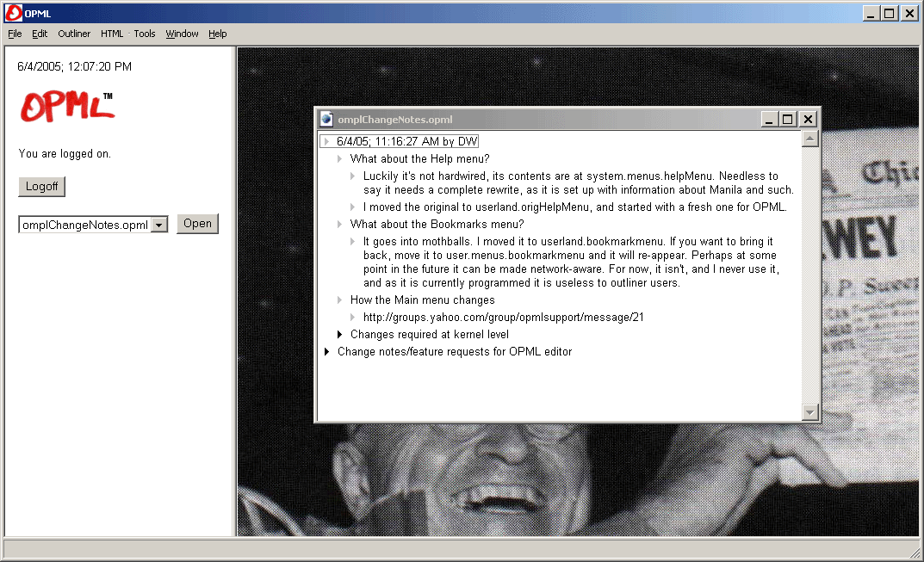Click the red OPML logo in sidebar

(x=66, y=107)
